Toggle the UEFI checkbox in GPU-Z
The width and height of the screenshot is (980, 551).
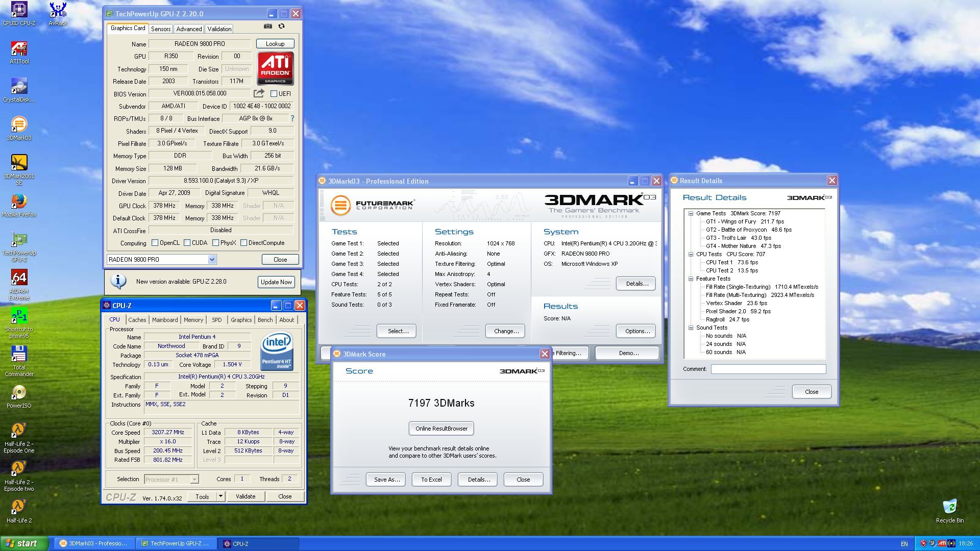(274, 94)
